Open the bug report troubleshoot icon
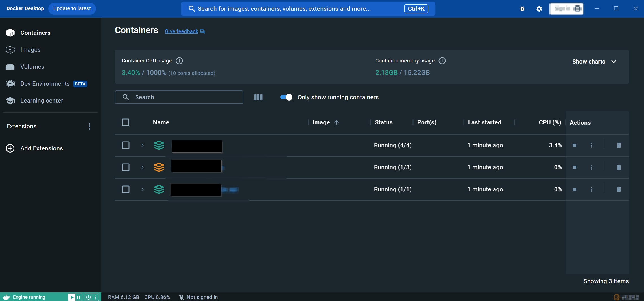The image size is (644, 301). [522, 9]
